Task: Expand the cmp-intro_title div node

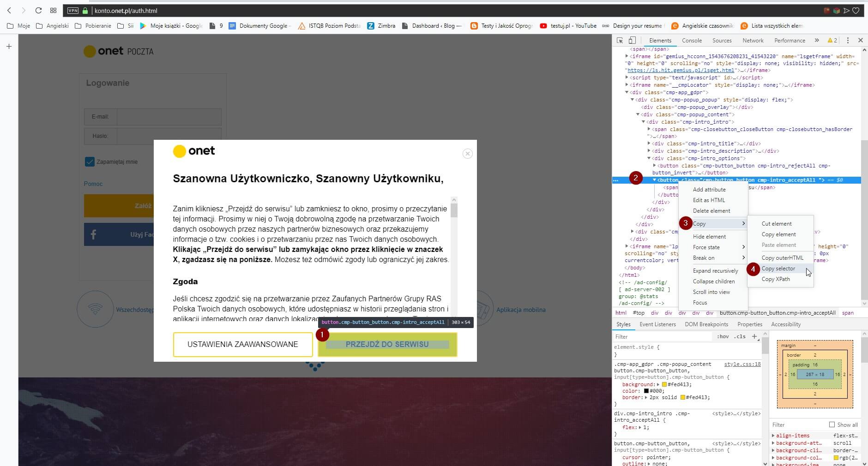Action: pos(649,143)
